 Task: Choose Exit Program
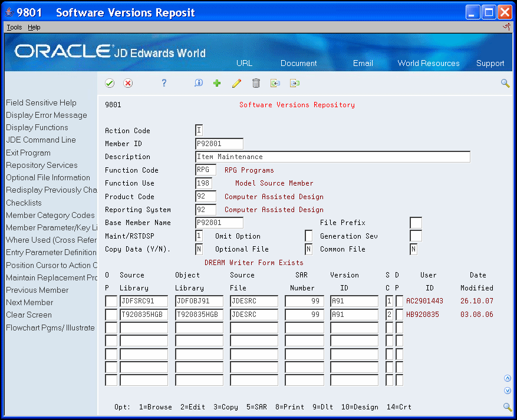coord(28,153)
